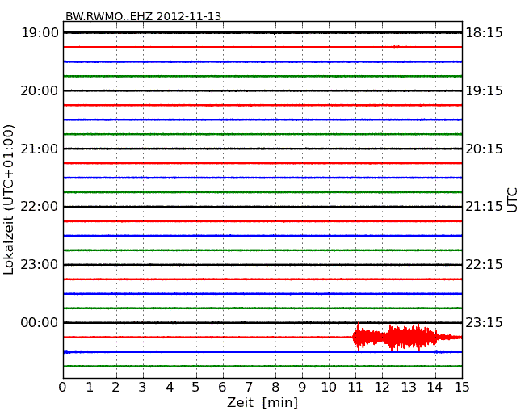Click the 23:15 UTC tick label
The height and width of the screenshot is (420, 525).
point(484,322)
